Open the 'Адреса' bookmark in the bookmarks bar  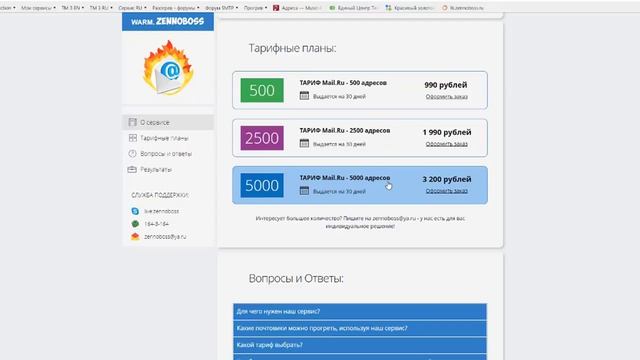coord(298,8)
